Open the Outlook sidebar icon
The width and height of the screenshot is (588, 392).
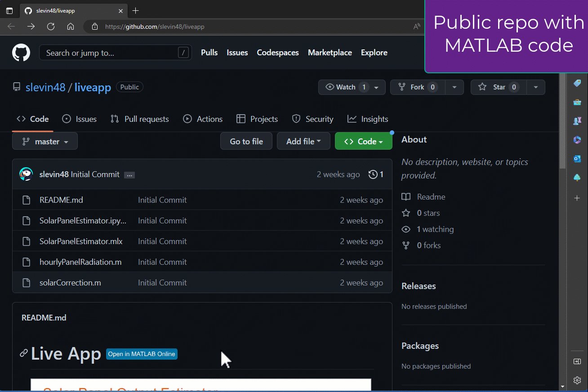click(577, 159)
